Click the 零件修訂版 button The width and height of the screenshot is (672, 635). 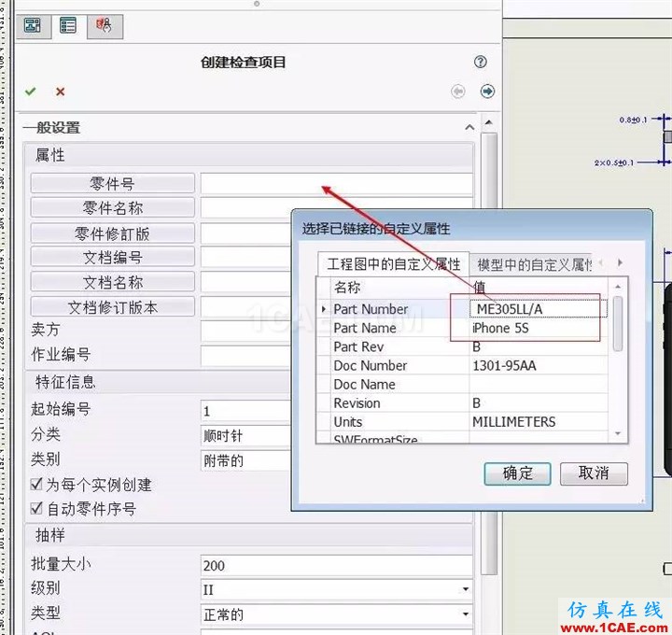[113, 233]
